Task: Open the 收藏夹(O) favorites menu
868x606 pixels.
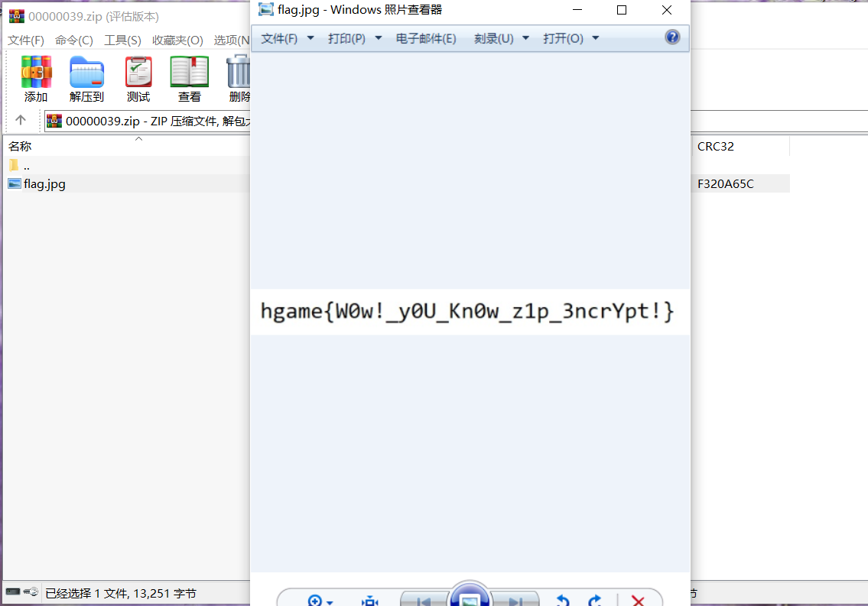Action: point(177,40)
